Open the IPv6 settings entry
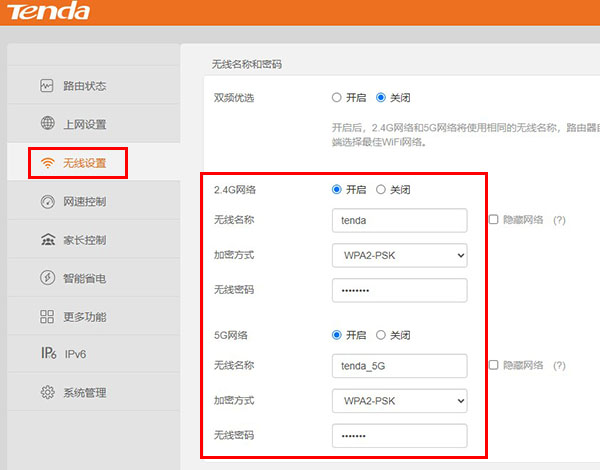The height and width of the screenshot is (470, 600). 94,354
